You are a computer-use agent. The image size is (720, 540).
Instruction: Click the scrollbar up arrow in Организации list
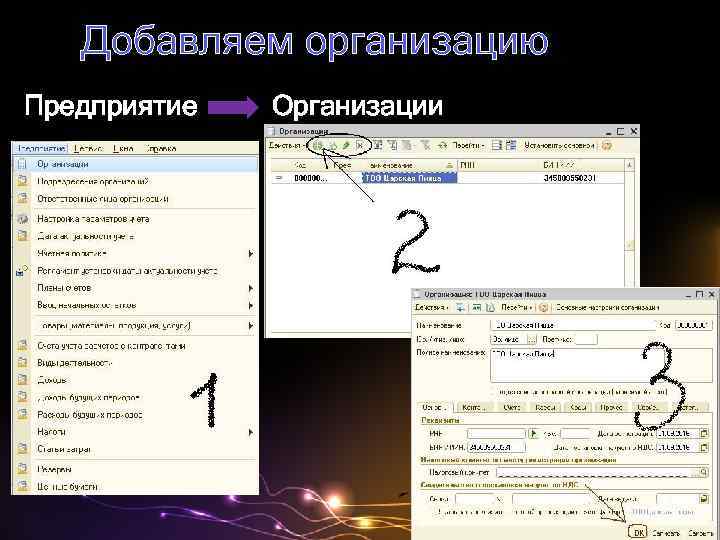click(629, 165)
